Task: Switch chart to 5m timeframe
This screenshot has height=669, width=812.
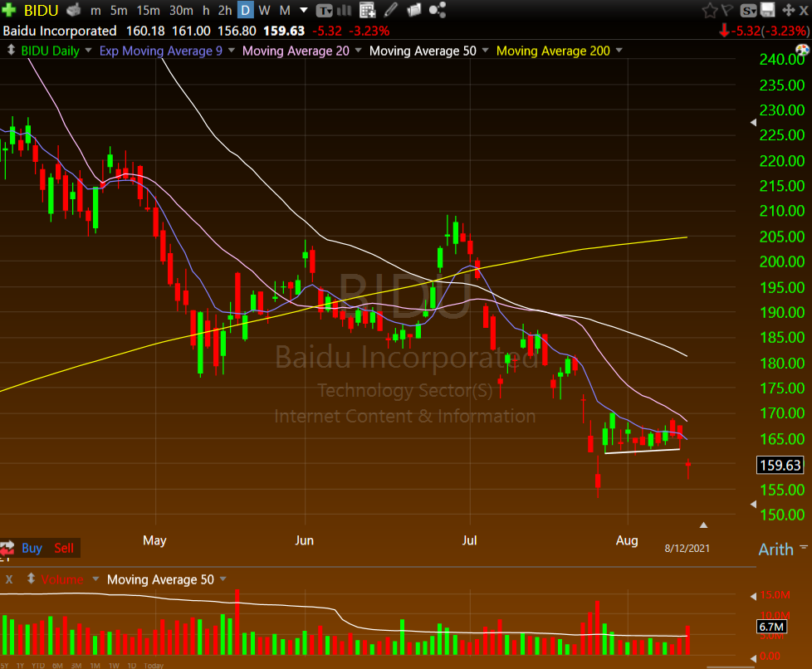Action: (x=119, y=10)
